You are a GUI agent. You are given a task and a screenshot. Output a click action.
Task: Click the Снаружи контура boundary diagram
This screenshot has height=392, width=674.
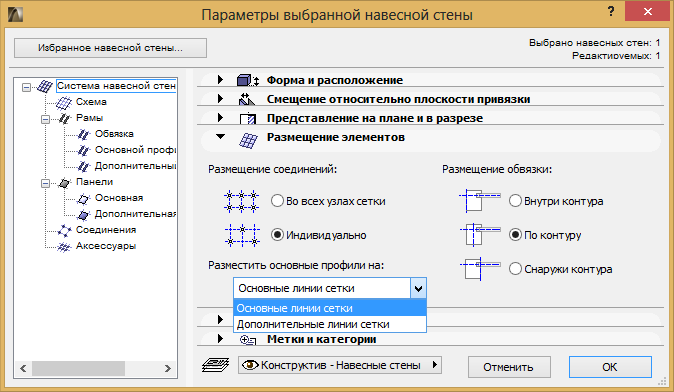[x=480, y=269]
